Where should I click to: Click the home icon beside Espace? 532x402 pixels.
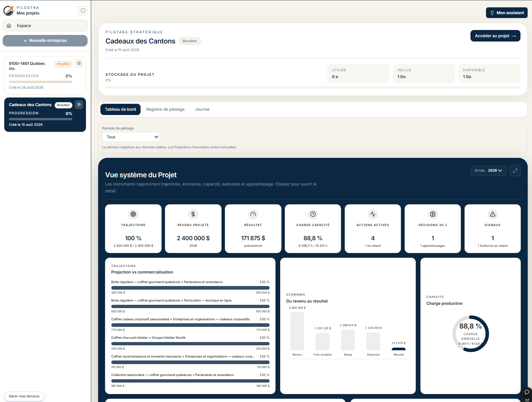click(x=9, y=26)
